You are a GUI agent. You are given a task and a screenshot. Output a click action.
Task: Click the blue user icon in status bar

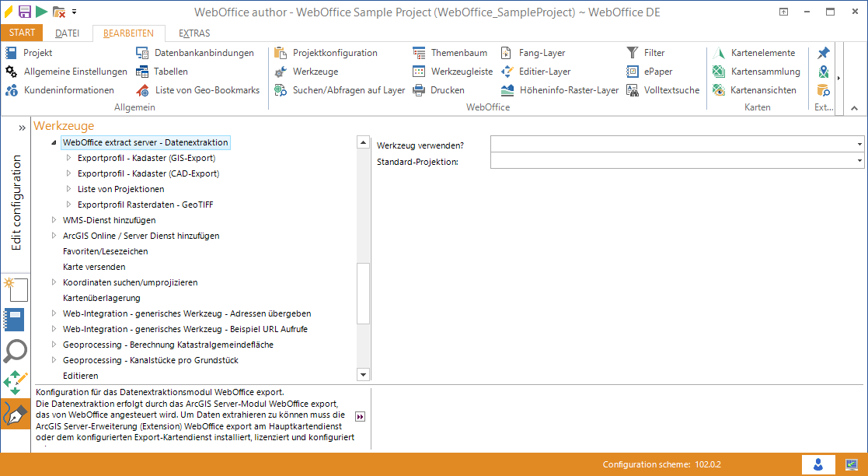(818, 464)
